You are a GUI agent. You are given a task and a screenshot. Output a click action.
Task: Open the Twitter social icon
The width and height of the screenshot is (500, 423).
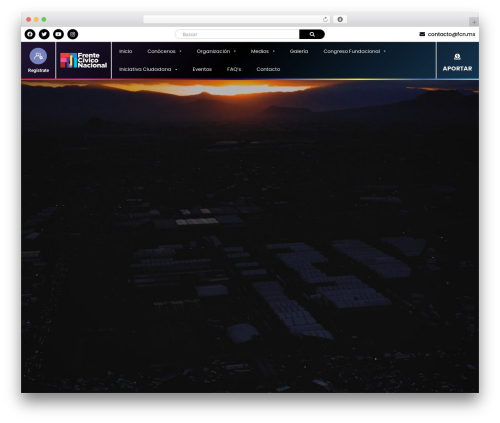click(x=44, y=34)
